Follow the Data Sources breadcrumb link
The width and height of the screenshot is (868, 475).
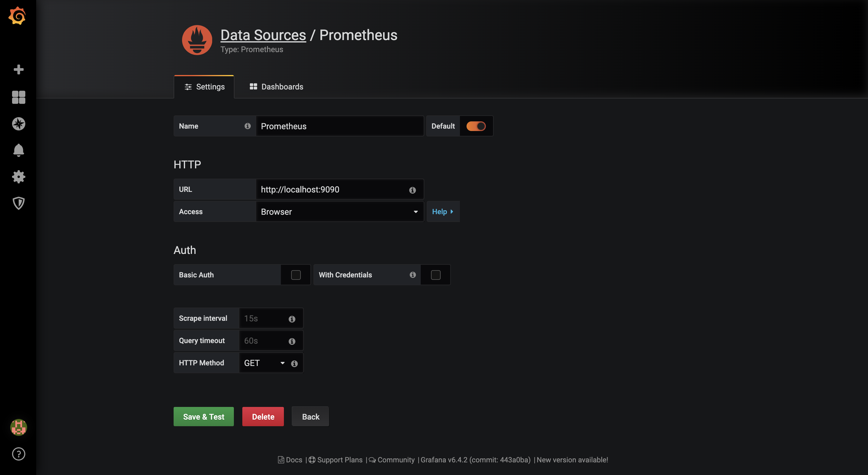[263, 35]
